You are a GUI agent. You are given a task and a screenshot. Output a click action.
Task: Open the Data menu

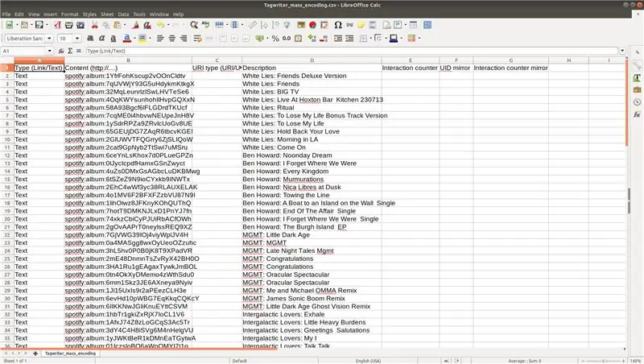(x=123, y=14)
